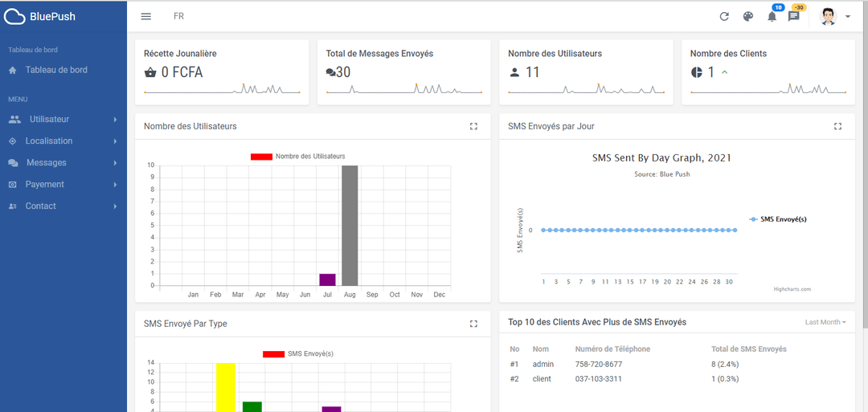
Task: Click the hamburger menu icon
Action: tap(145, 16)
